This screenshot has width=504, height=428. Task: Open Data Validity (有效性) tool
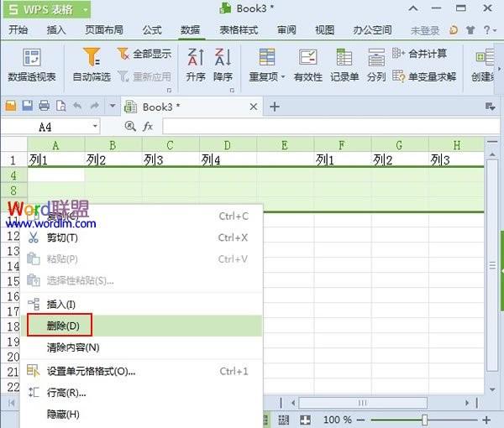pos(308,65)
